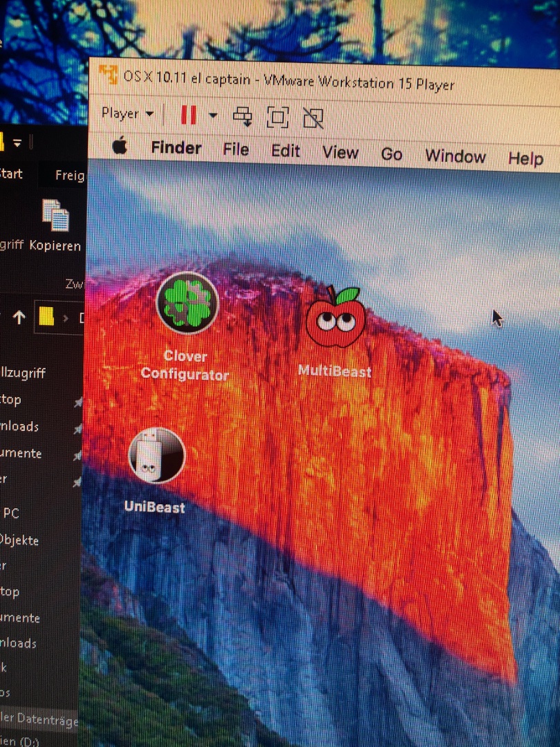Open the View menu
The image size is (560, 747).
pyautogui.click(x=340, y=152)
